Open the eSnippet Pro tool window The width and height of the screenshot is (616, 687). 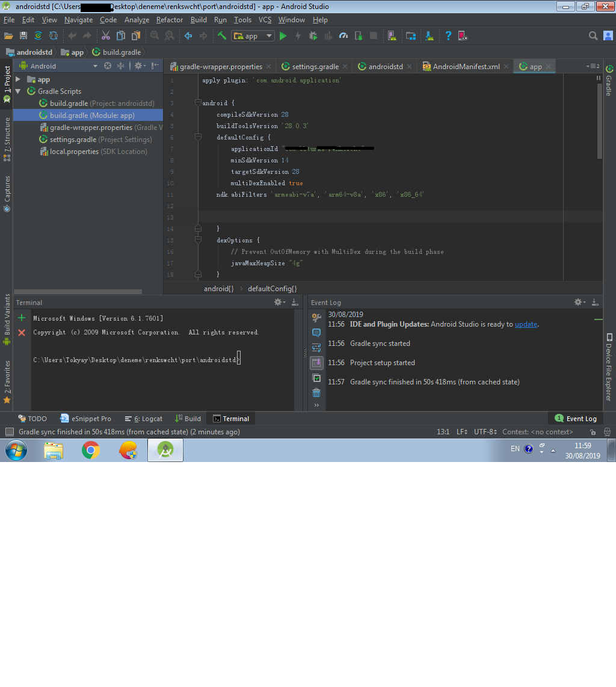86,419
